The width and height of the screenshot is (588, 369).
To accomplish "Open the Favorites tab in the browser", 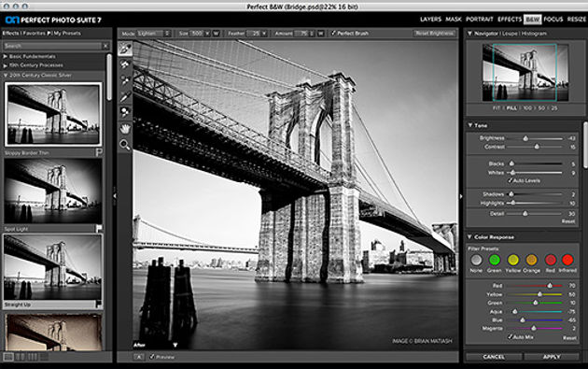I will (x=35, y=34).
